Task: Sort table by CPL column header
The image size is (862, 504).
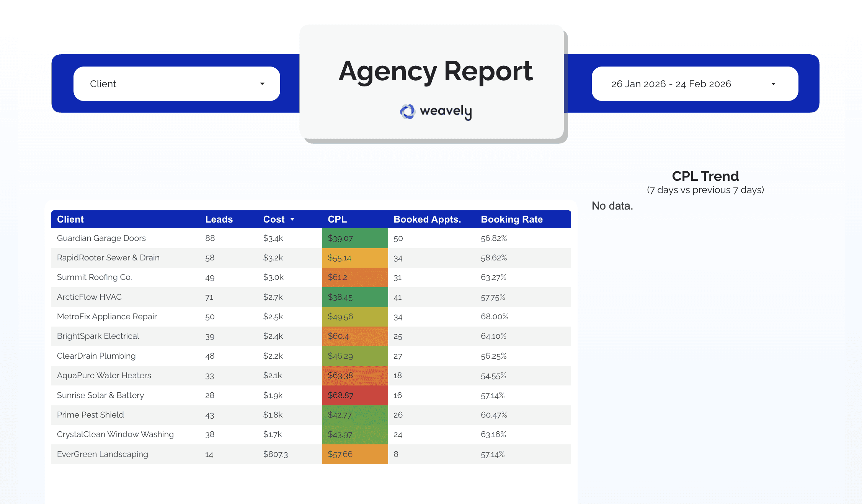Action: pyautogui.click(x=337, y=219)
